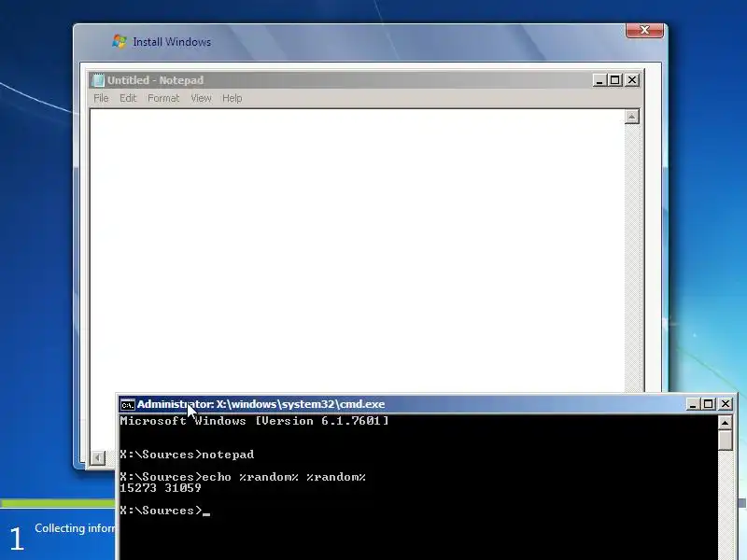Click Notepad horizontal scrollbar left arrow
747x560 pixels.
[x=98, y=457]
